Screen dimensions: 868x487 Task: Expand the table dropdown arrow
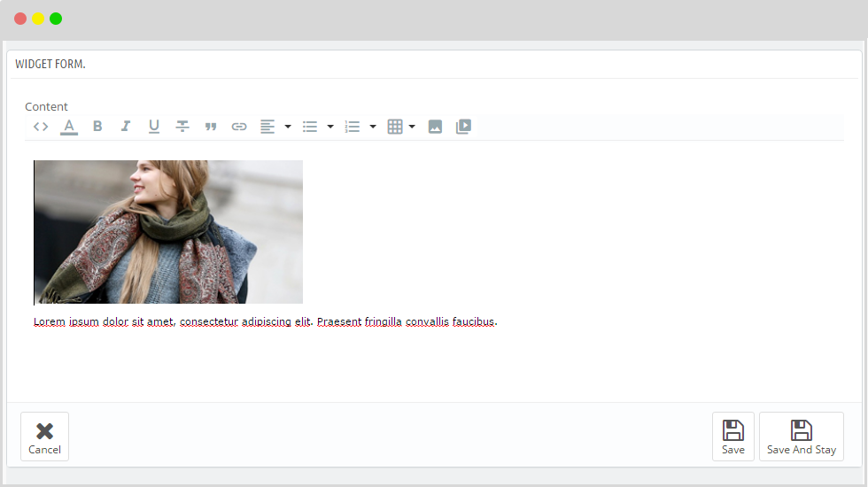[x=412, y=127]
